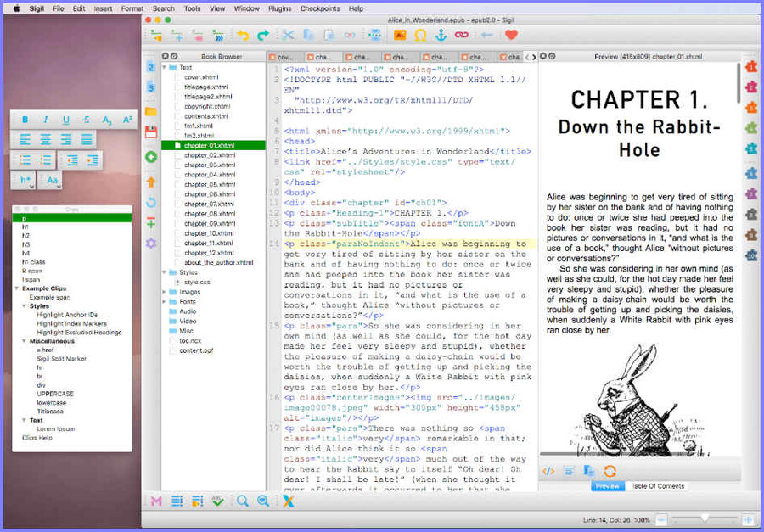Click the red floppy disk Save icon
The image size is (764, 532).
(151, 132)
